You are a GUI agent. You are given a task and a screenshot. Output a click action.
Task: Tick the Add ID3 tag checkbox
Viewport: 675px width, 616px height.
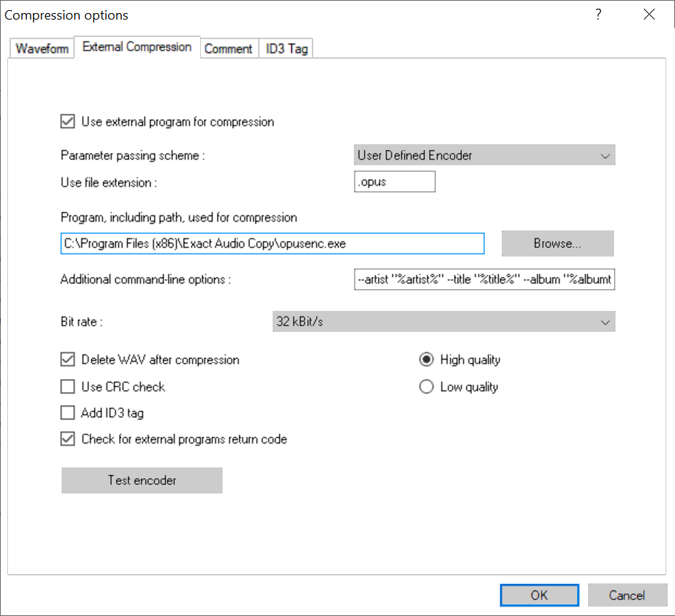(x=68, y=413)
